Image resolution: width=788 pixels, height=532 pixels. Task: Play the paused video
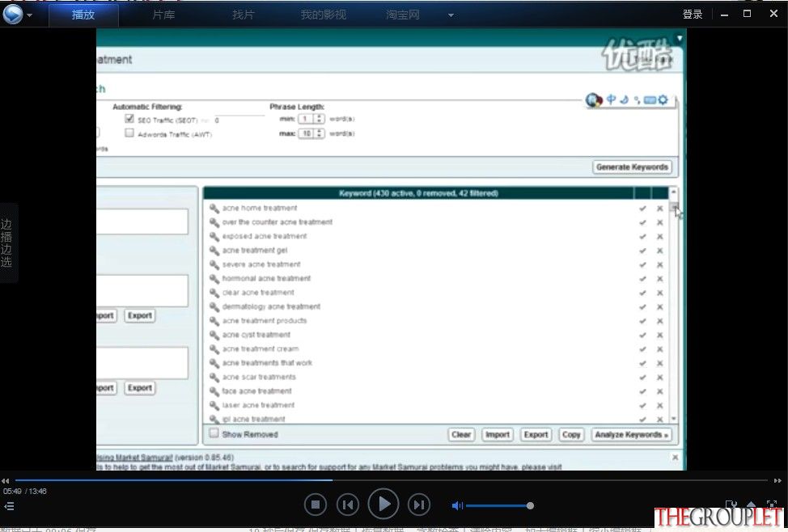[x=383, y=504]
